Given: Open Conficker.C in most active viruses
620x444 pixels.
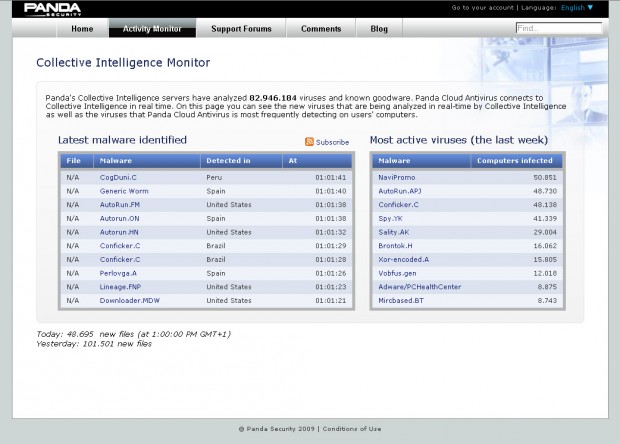Looking at the screenshot, I should 398,205.
